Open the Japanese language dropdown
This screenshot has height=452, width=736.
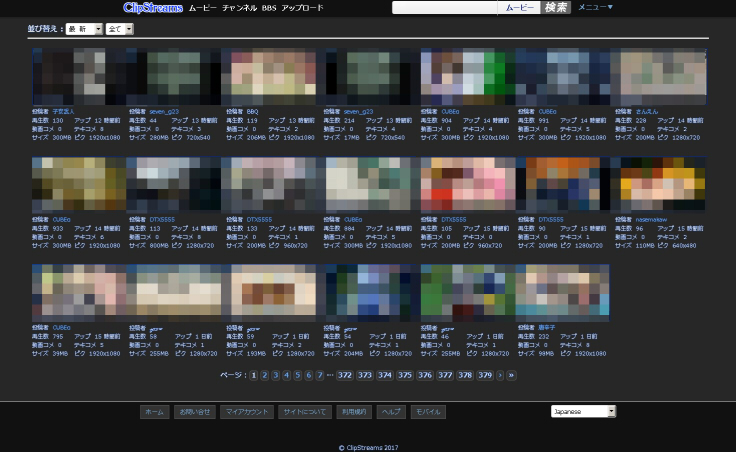[583, 411]
